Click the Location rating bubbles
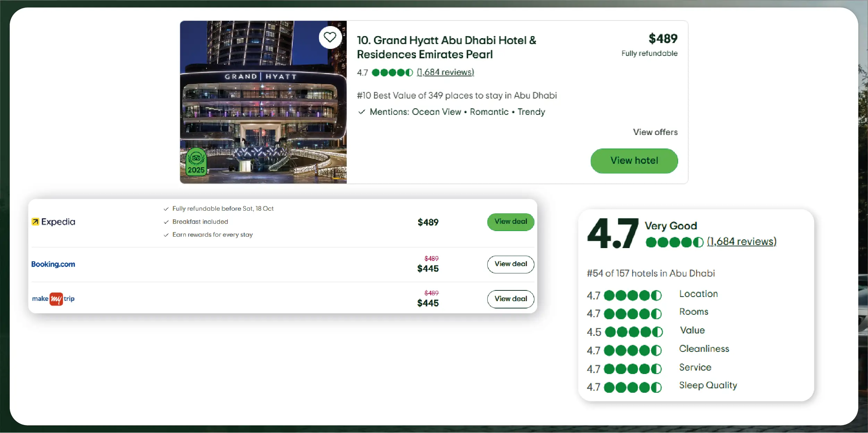The image size is (868, 433). [x=632, y=296]
